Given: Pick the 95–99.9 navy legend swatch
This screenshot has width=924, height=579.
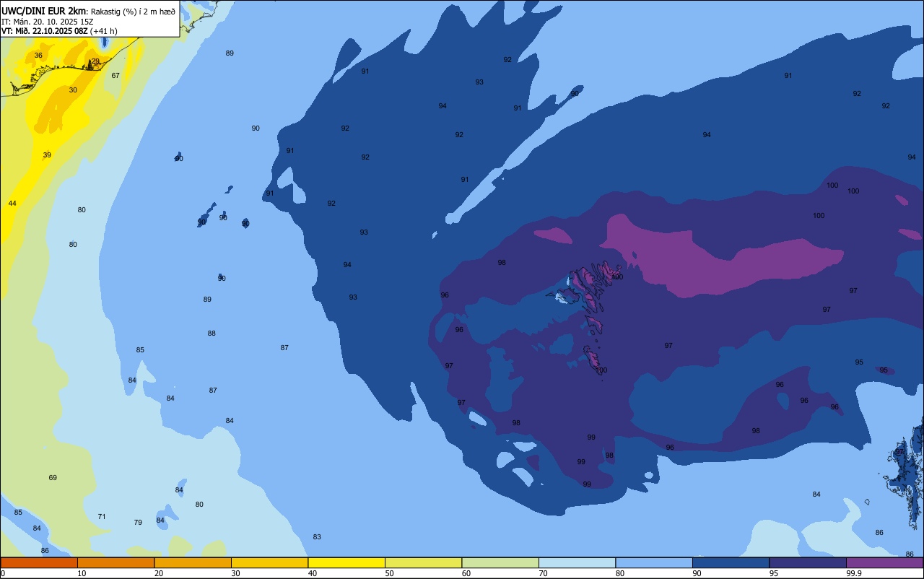Looking at the screenshot, I should click(x=808, y=562).
